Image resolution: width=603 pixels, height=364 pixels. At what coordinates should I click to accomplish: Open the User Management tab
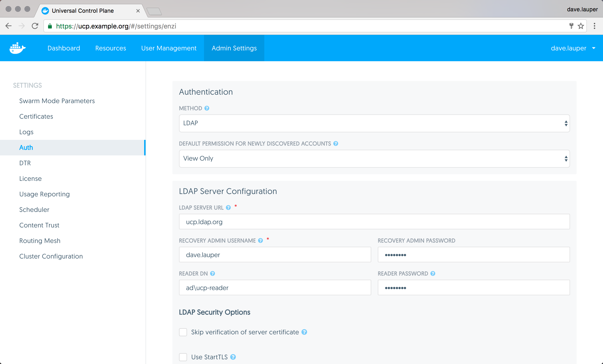pyautogui.click(x=169, y=48)
